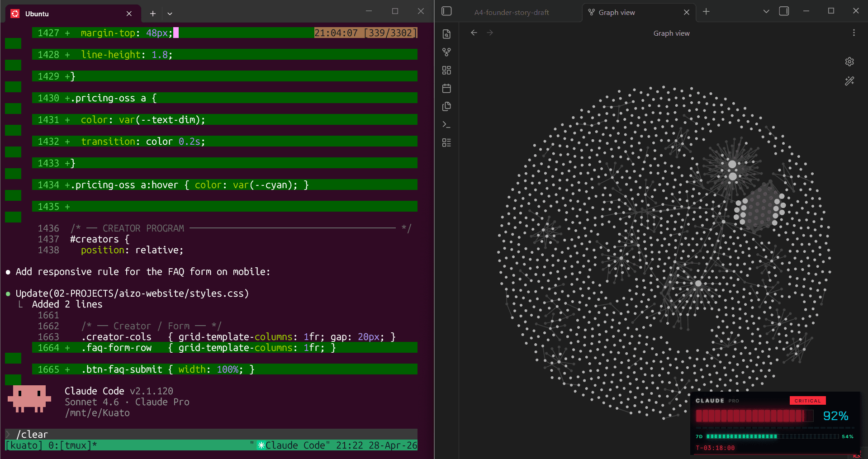
Task: Click the Ubuntu logo in terminal tab
Action: click(15, 14)
